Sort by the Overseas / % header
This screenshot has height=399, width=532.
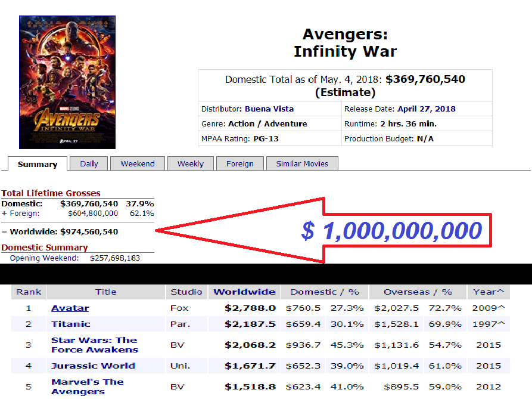click(x=418, y=292)
